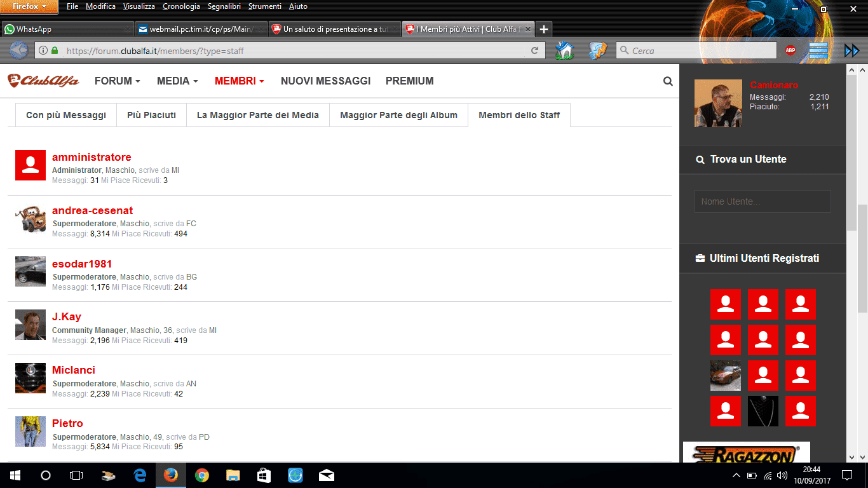Viewport: 868px width, 488px height.
Task: Expand the MEDIA dropdown menu
Action: point(177,81)
